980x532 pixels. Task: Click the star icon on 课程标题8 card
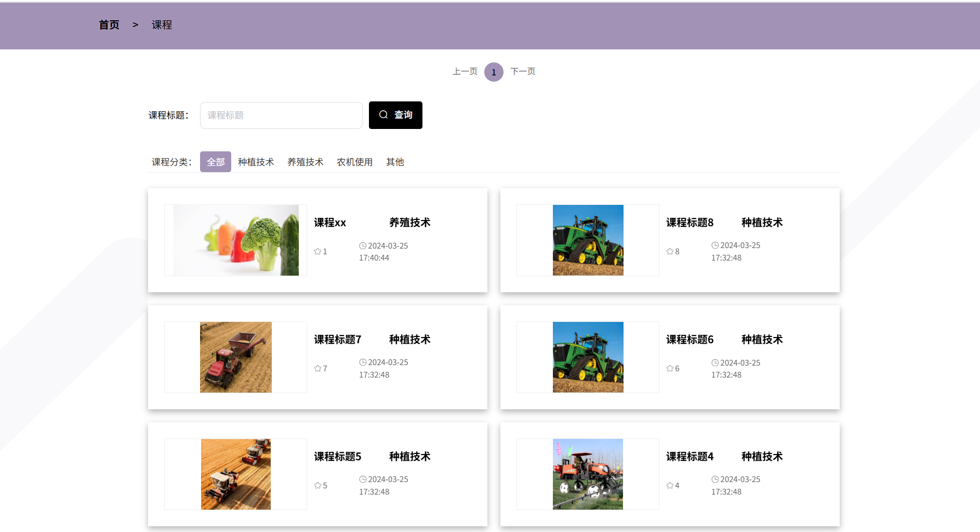670,251
